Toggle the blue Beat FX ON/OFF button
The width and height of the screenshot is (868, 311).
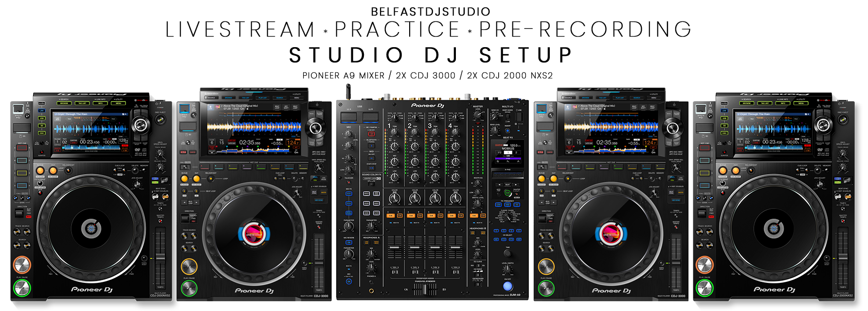507,286
